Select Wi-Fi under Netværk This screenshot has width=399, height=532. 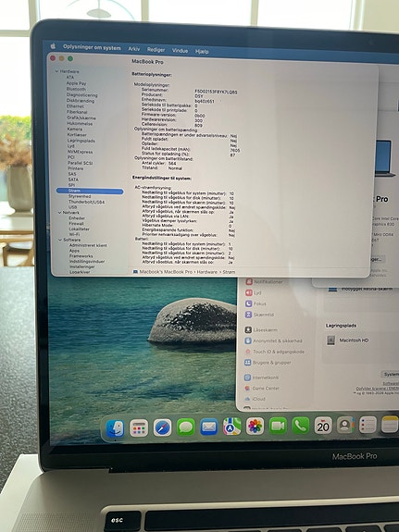74,234
